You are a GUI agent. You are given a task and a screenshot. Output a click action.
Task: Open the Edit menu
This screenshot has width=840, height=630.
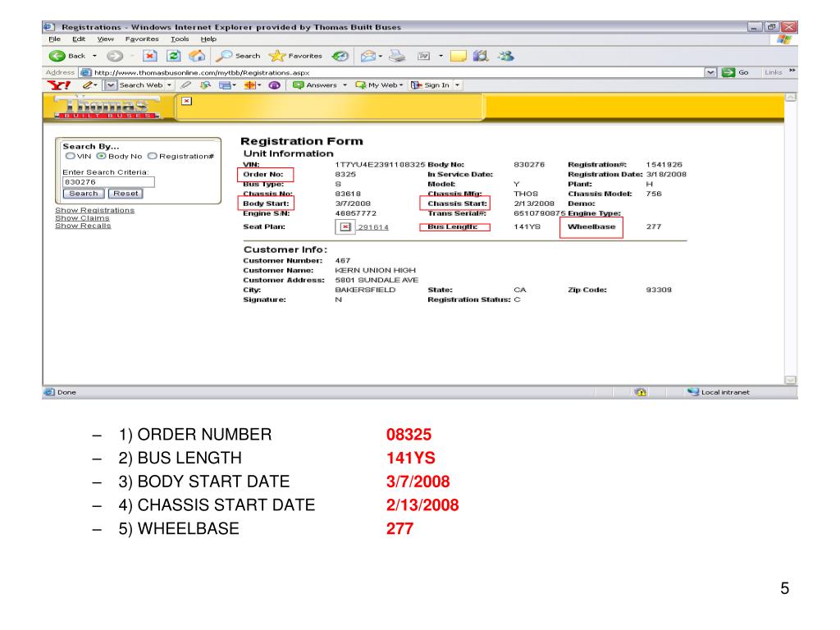pos(79,39)
